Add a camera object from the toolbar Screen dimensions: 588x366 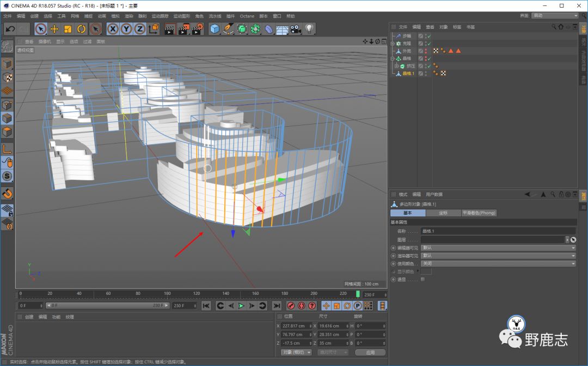296,29
